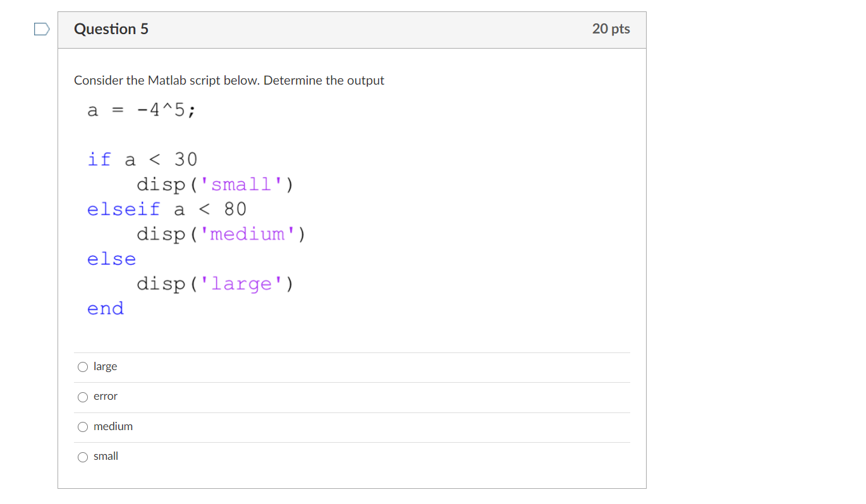866x504 pixels.
Task: Flag Question 5 with the bookmark icon
Action: 41,28
